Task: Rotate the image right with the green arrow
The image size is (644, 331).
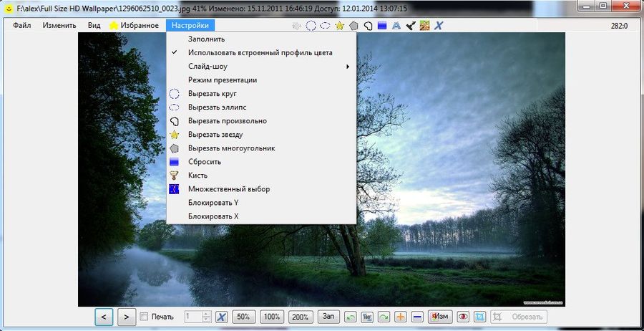Action: pyautogui.click(x=384, y=317)
